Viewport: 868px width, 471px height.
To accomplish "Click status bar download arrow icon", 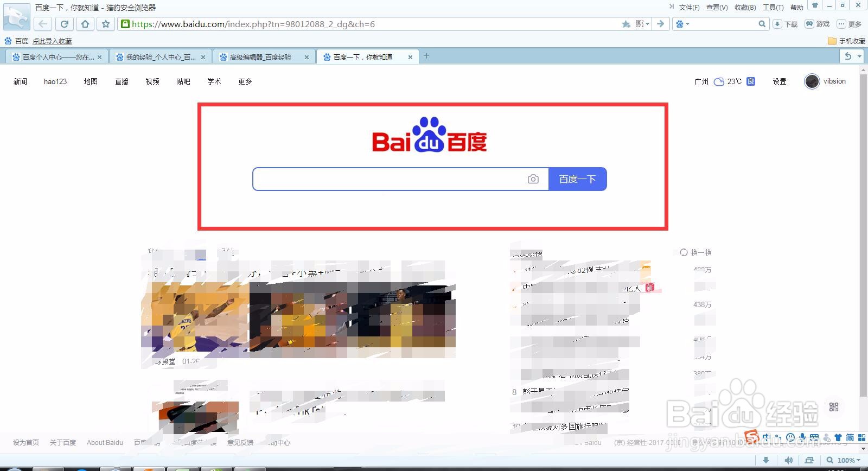I will point(766,460).
